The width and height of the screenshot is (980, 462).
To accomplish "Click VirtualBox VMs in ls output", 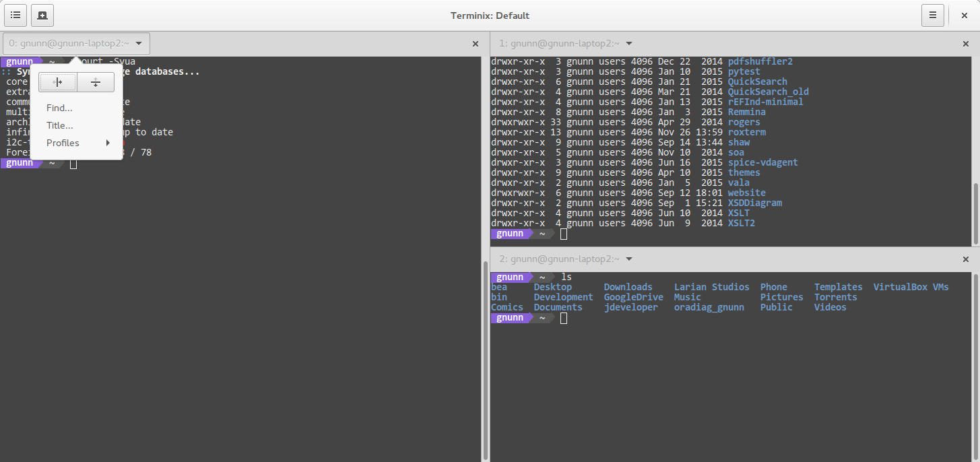I will coord(911,287).
